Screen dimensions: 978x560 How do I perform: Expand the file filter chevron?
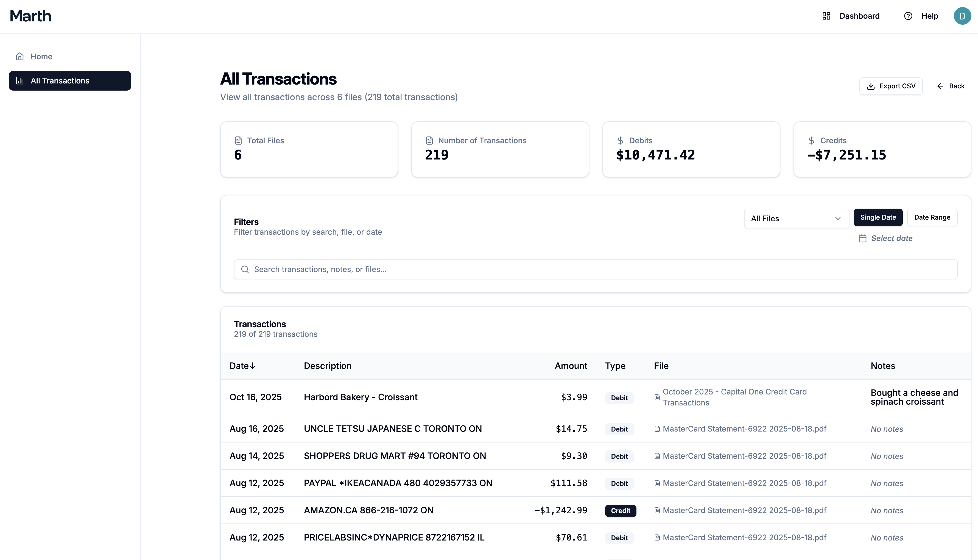click(838, 218)
